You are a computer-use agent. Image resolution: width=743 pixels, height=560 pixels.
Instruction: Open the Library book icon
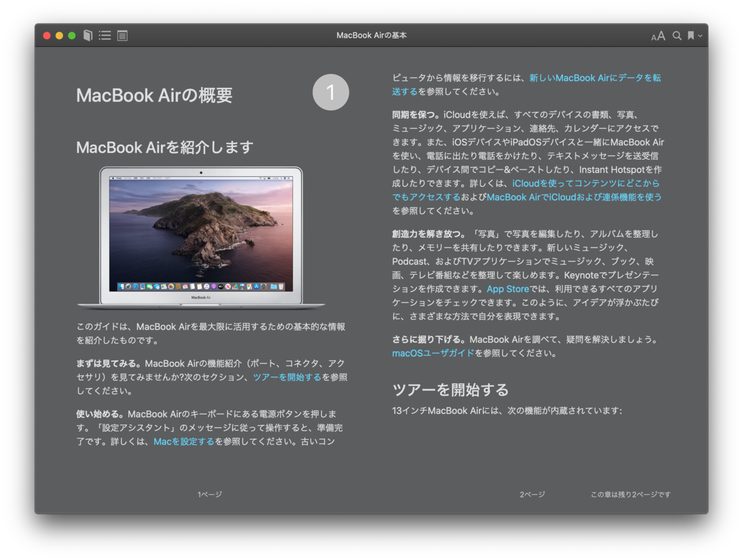coord(88,35)
